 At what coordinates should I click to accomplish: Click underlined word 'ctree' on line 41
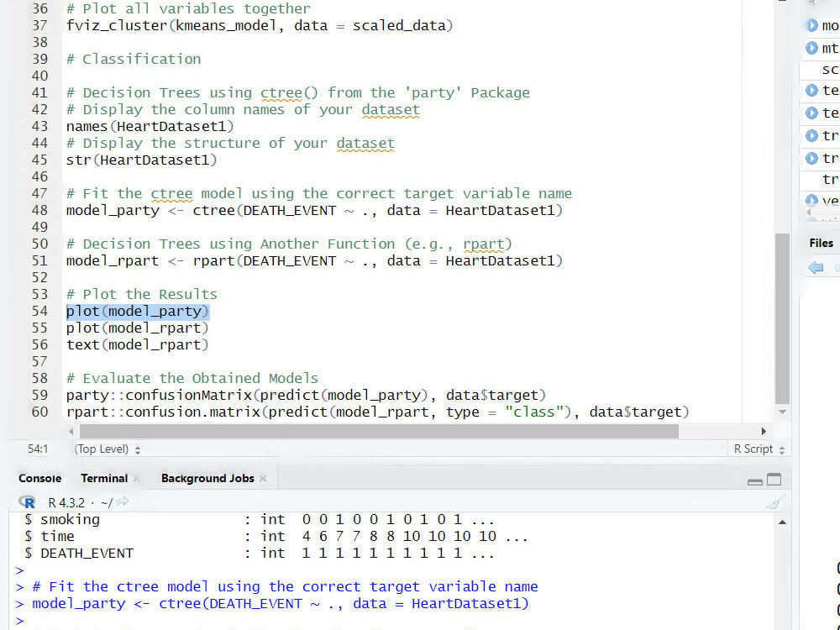tap(281, 92)
